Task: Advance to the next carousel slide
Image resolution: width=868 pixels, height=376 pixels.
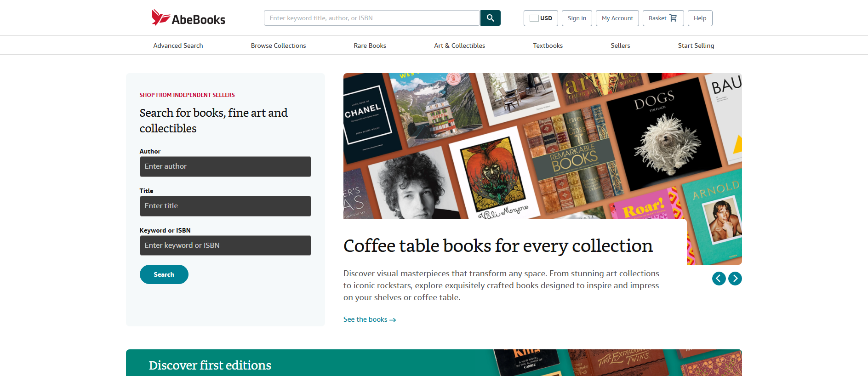Action: [735, 279]
